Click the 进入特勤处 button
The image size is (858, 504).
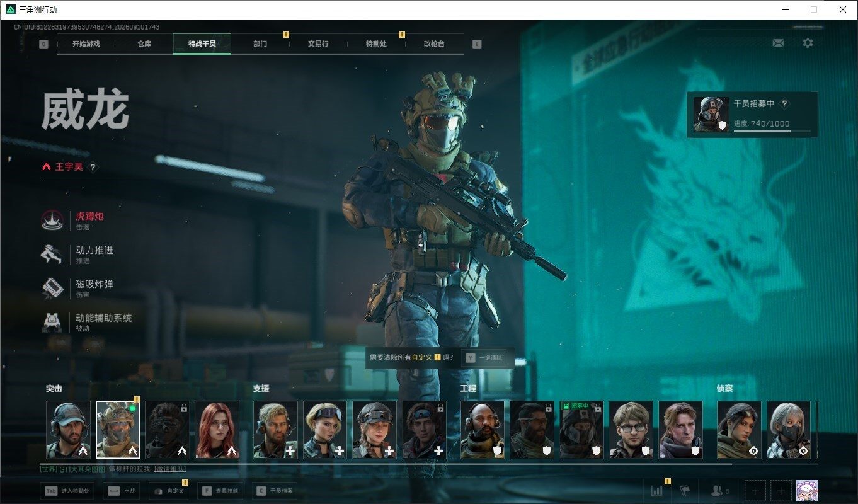67,491
